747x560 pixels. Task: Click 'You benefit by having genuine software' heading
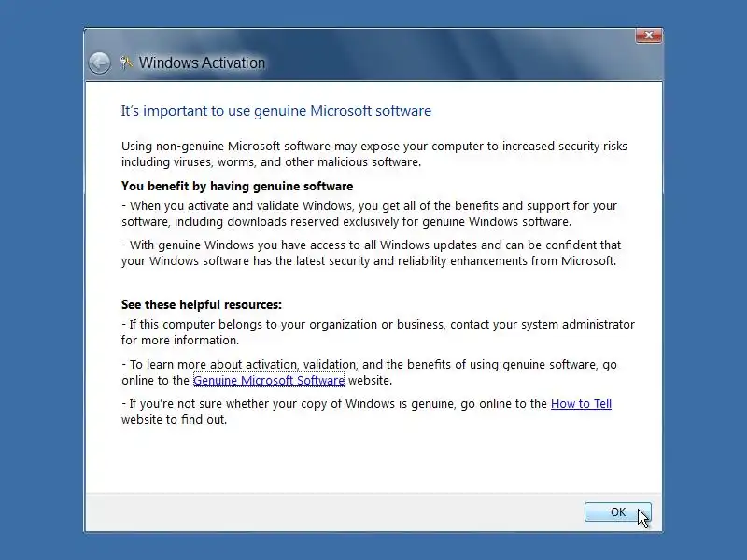[x=237, y=186]
